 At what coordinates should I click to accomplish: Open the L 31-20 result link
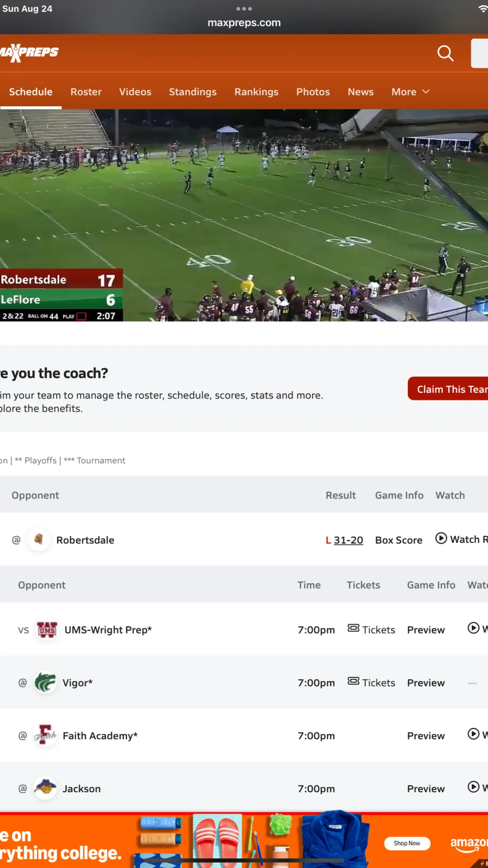coord(348,540)
